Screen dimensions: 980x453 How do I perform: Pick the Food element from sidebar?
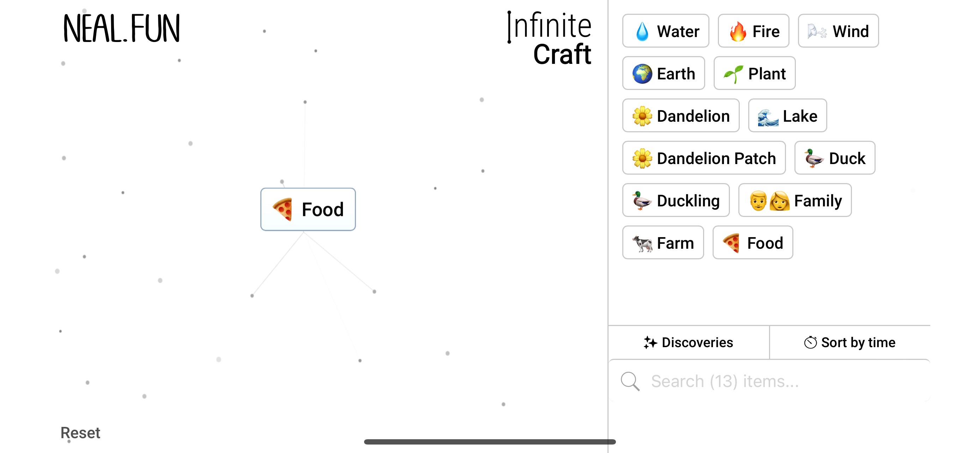coord(752,243)
